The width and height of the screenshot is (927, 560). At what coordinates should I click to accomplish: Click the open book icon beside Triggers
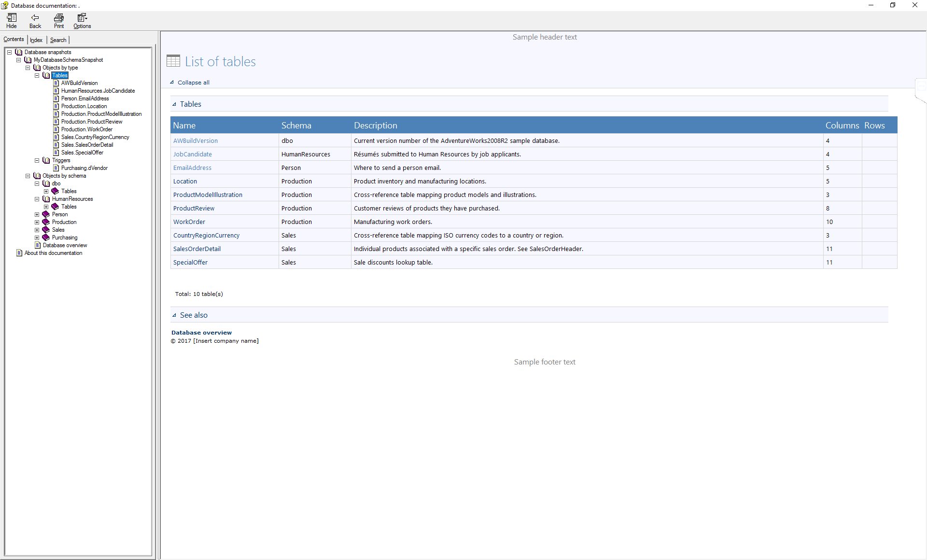[x=46, y=160]
